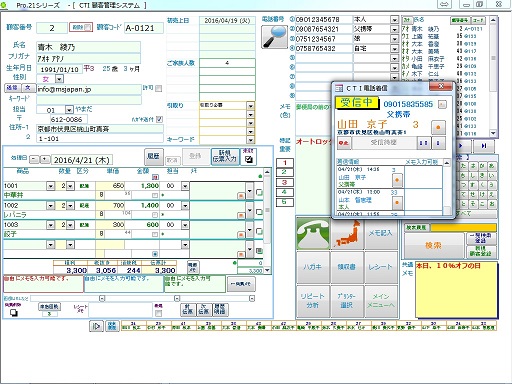Screen dimensions: 512x384
Task: Toggle the 許可 checkbox next to email
Action: pos(159,88)
